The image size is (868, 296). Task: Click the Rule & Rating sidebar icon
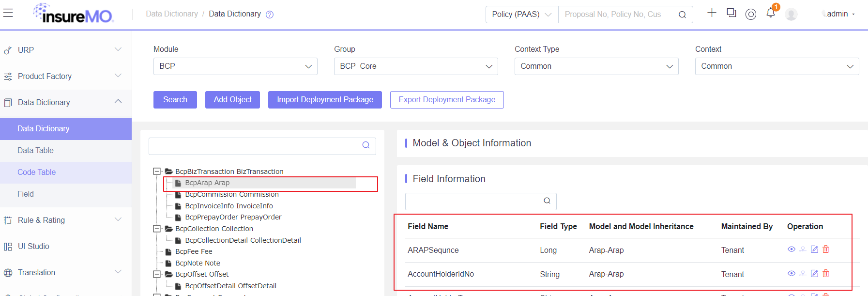[8, 220]
